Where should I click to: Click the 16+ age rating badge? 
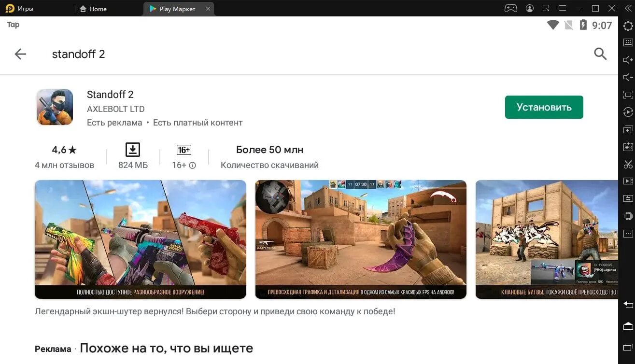[x=183, y=150]
